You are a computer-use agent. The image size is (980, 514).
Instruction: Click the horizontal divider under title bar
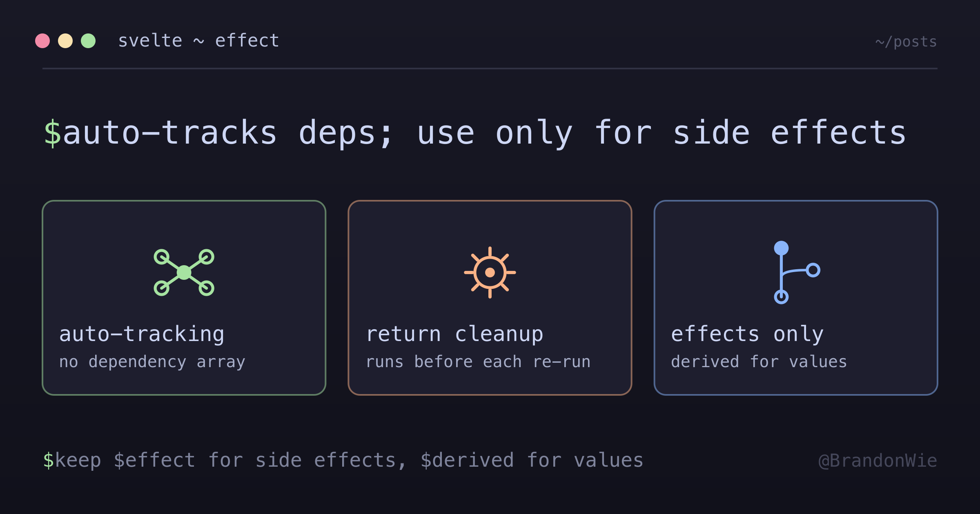[490, 69]
